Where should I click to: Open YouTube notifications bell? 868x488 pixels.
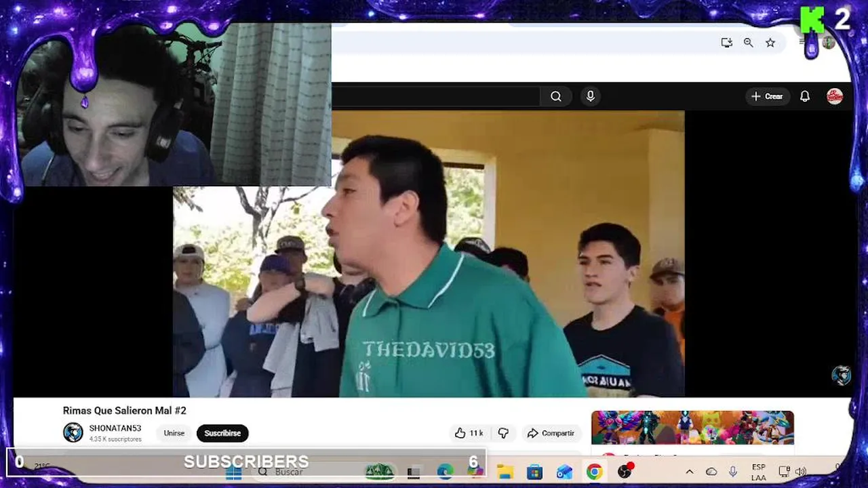805,96
